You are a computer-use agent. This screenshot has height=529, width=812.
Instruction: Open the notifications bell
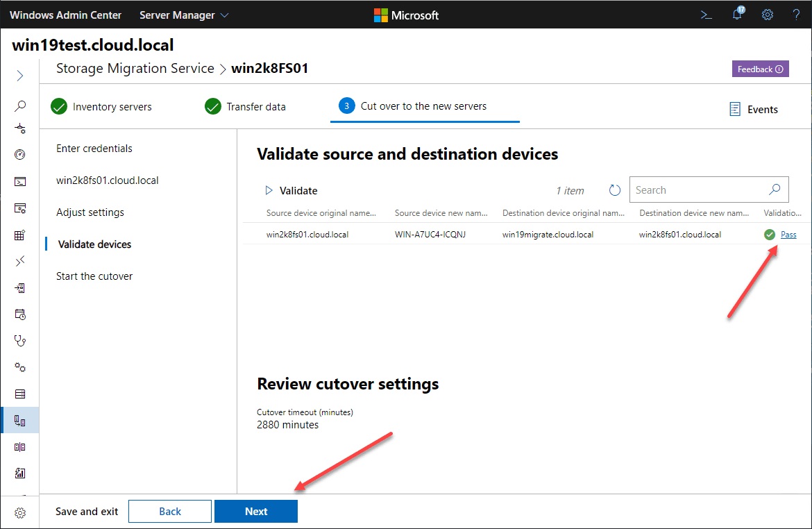[x=737, y=15]
